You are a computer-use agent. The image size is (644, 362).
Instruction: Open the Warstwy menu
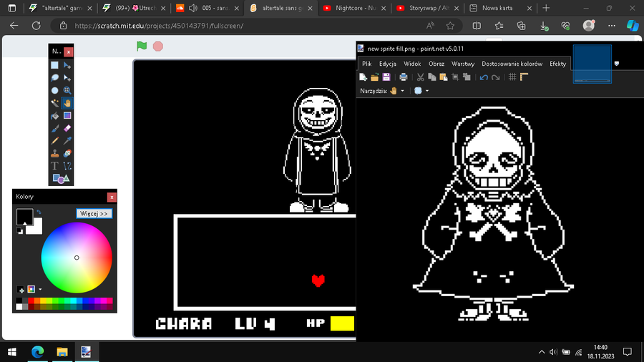pyautogui.click(x=463, y=64)
